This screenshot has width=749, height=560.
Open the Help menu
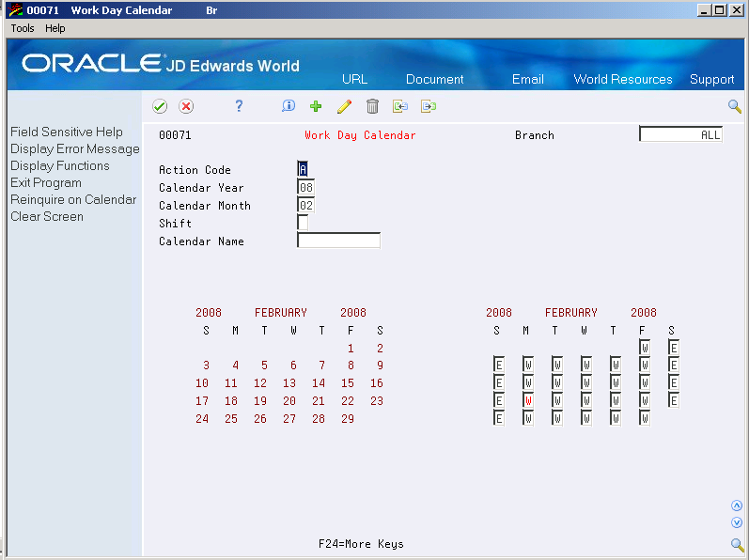(55, 28)
